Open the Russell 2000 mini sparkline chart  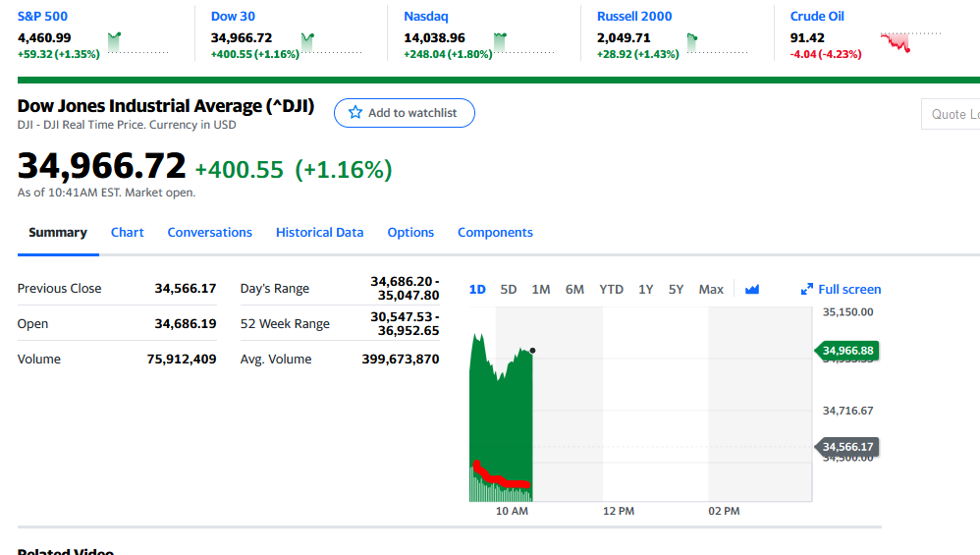pos(717,43)
